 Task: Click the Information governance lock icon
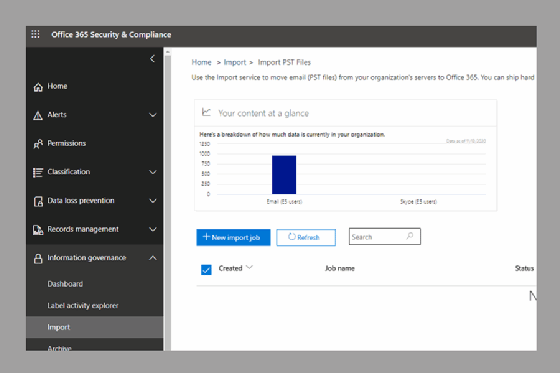(38, 258)
